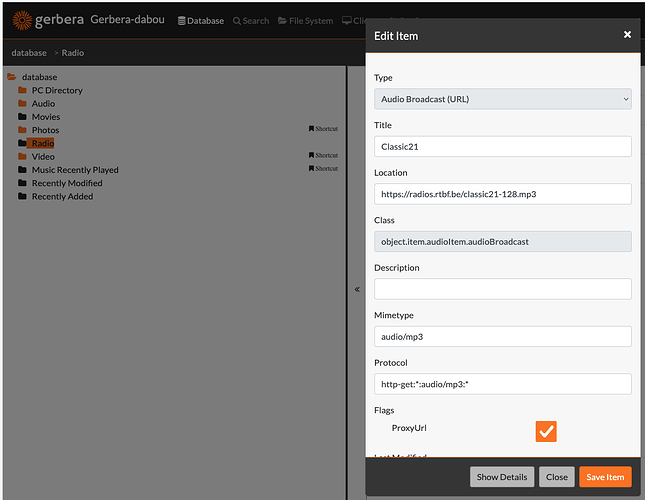Open the Type dropdown Audio Broadcast (URL)

[x=502, y=98]
